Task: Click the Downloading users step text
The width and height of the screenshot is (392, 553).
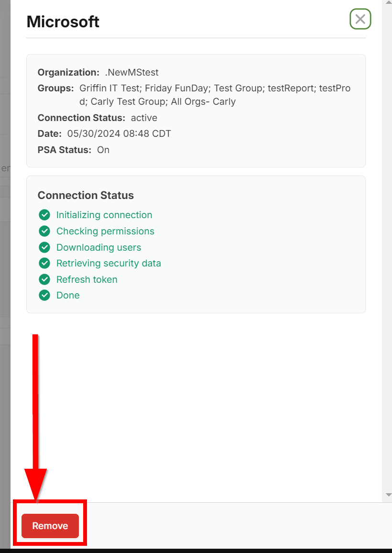Action: [x=98, y=247]
